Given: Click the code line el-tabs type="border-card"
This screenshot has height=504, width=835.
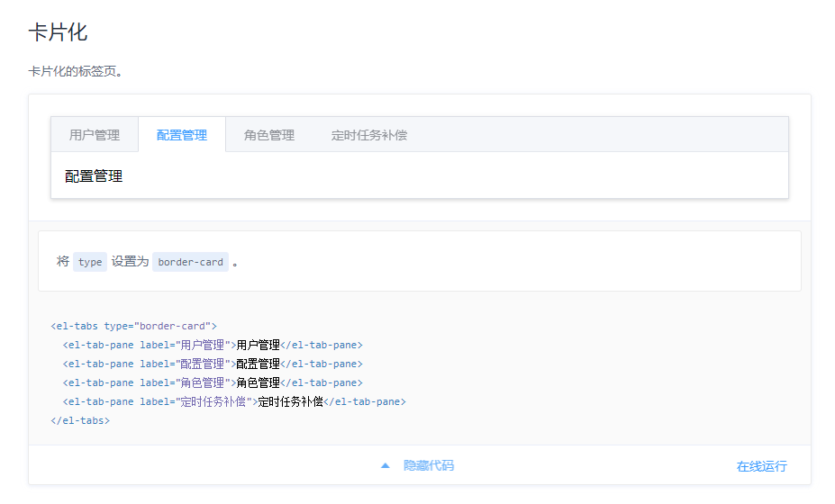Looking at the screenshot, I should 133,326.
